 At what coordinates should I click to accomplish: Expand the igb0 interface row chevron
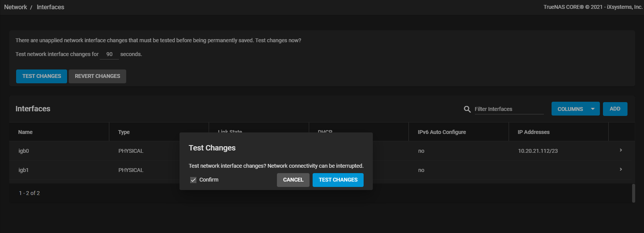pyautogui.click(x=621, y=150)
